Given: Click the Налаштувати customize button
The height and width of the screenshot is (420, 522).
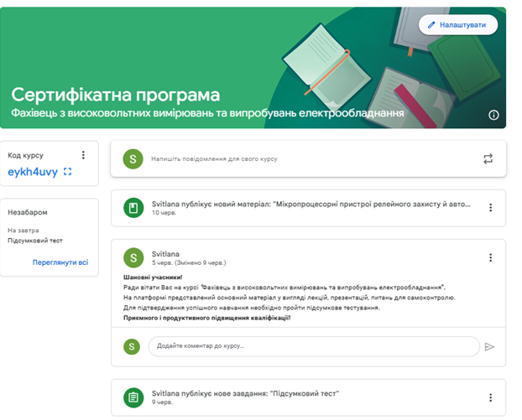Looking at the screenshot, I should [x=458, y=25].
